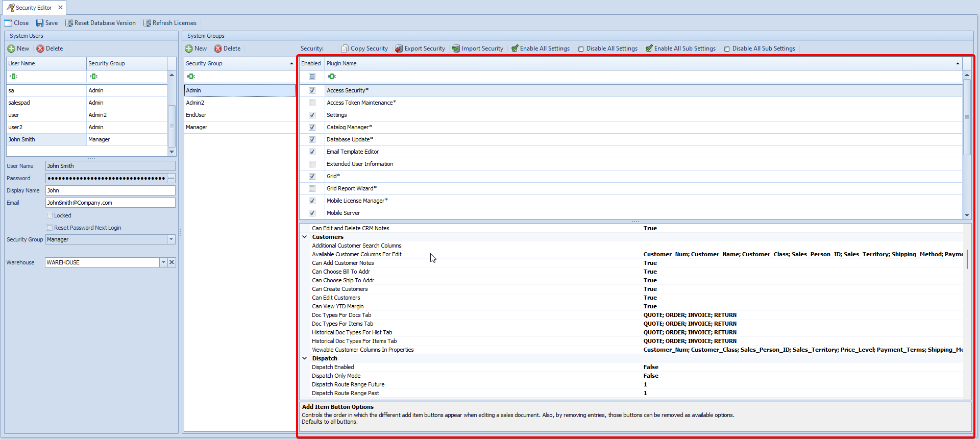
Task: Open filter condition icon for Plugin Name column
Action: coord(332,77)
